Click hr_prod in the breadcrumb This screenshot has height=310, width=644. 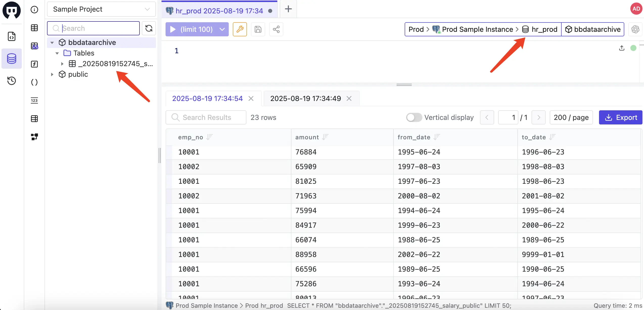[x=544, y=29]
